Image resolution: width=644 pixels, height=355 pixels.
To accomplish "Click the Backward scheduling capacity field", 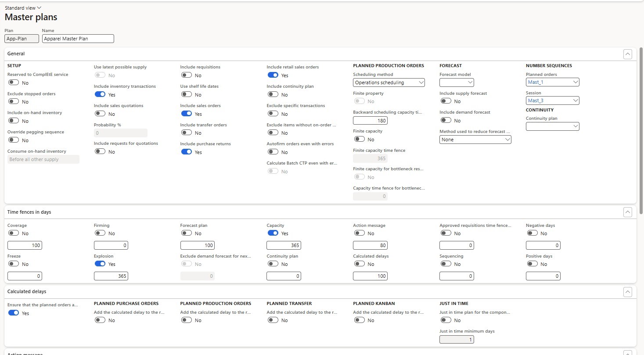I will [x=370, y=121].
